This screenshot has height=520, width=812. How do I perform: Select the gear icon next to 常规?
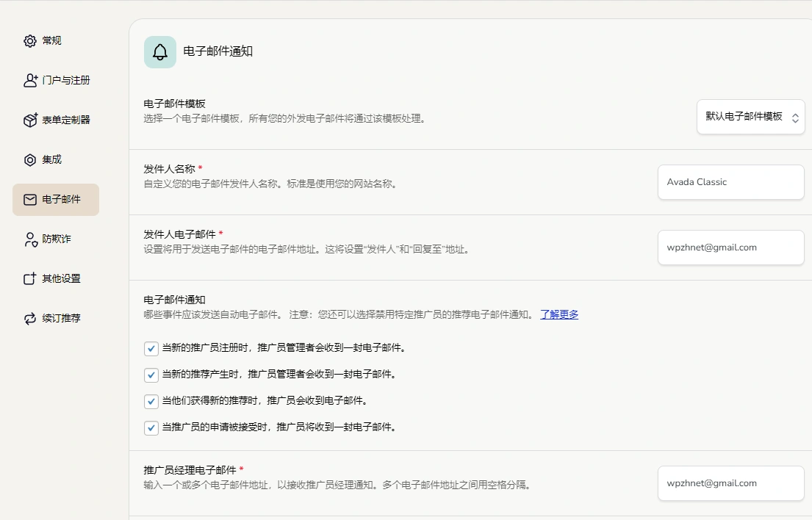[29, 41]
